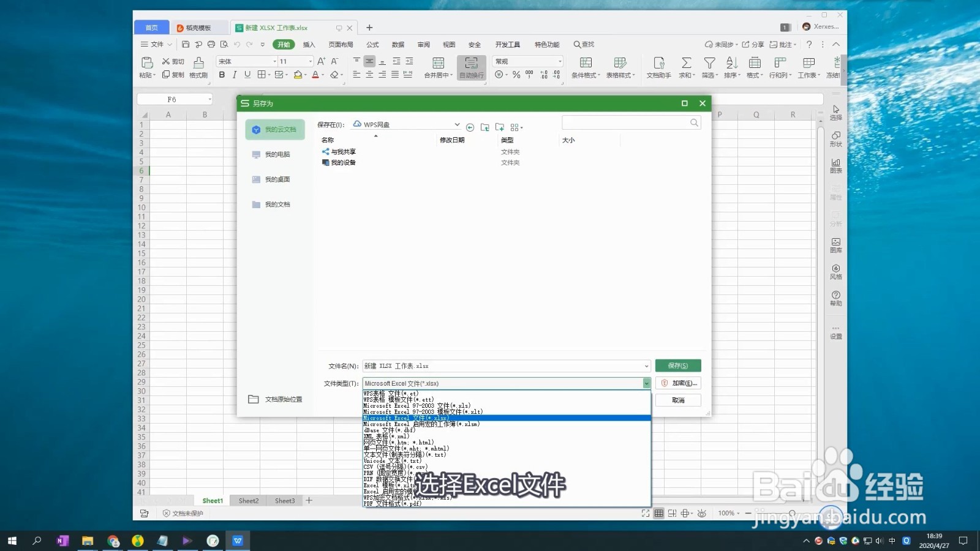Click the 加密(E)... button
Image resolution: width=980 pixels, height=551 pixels.
678,383
